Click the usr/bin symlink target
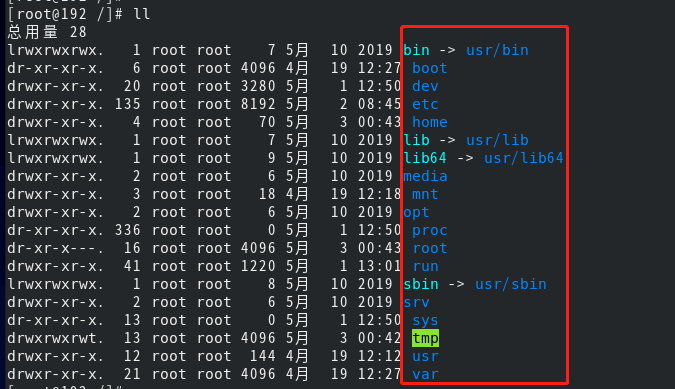 (x=497, y=50)
